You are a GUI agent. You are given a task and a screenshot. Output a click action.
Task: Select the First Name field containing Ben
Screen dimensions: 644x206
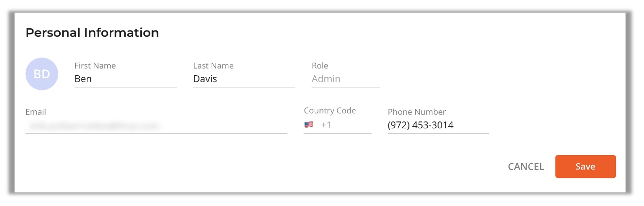pyautogui.click(x=125, y=79)
